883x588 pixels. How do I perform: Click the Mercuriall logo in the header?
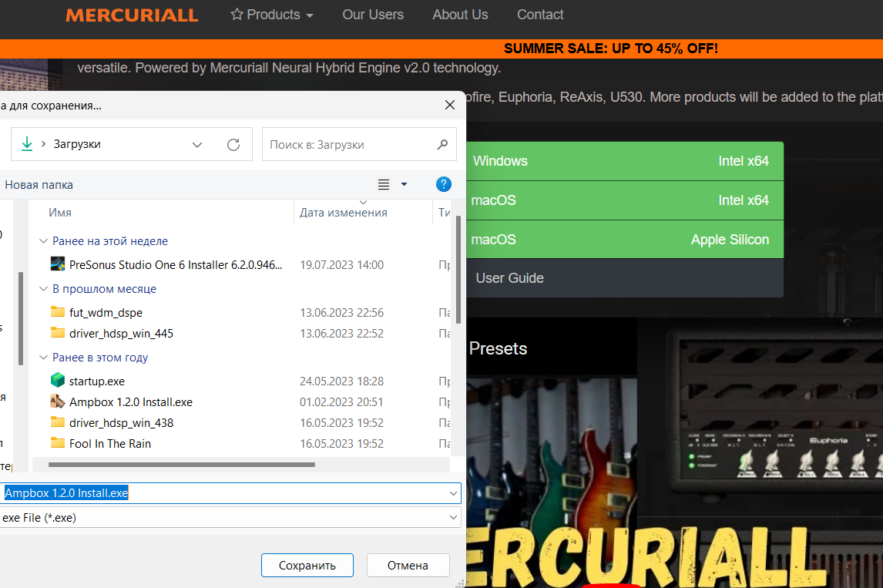(x=132, y=15)
